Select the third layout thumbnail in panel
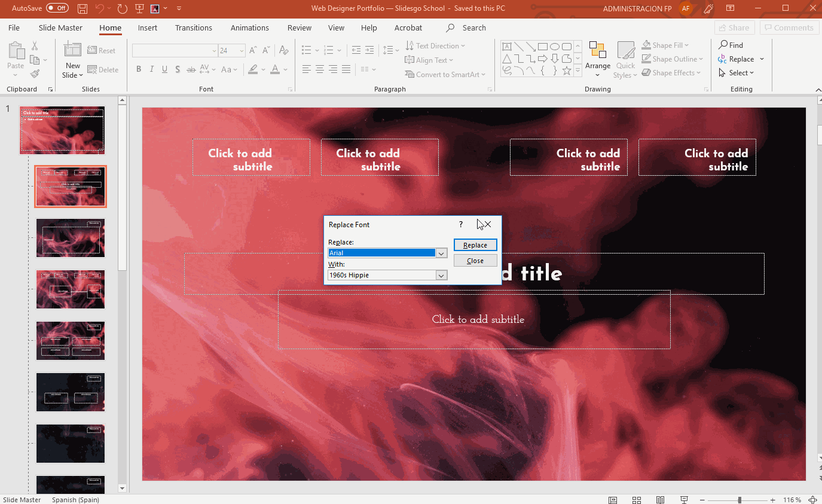 pyautogui.click(x=71, y=289)
